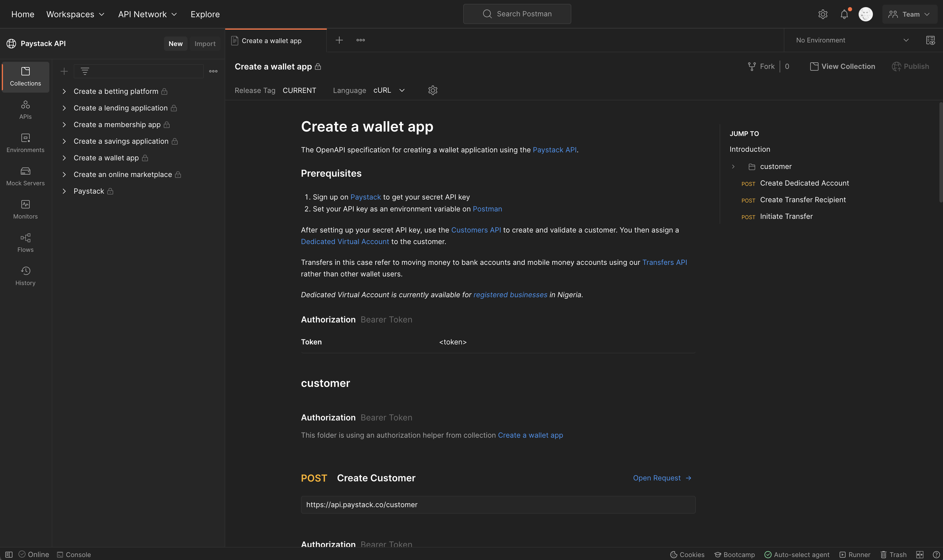Open the settings gear in header
The image size is (943, 560).
(x=823, y=14)
